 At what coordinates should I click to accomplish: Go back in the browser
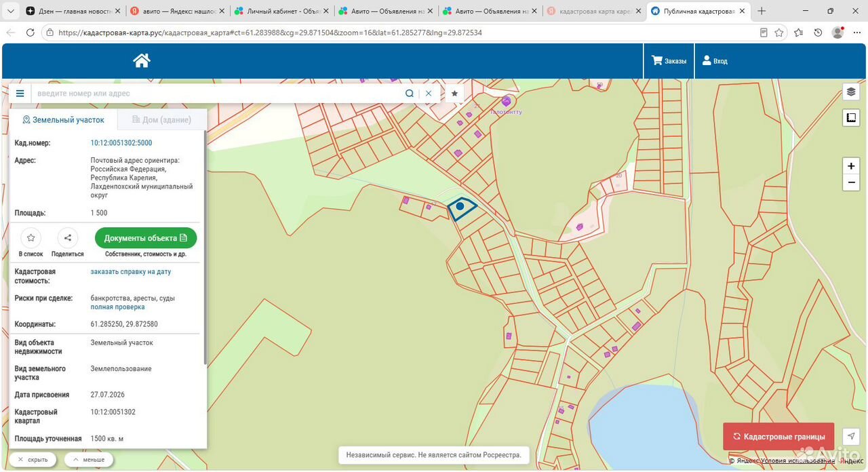(x=10, y=33)
